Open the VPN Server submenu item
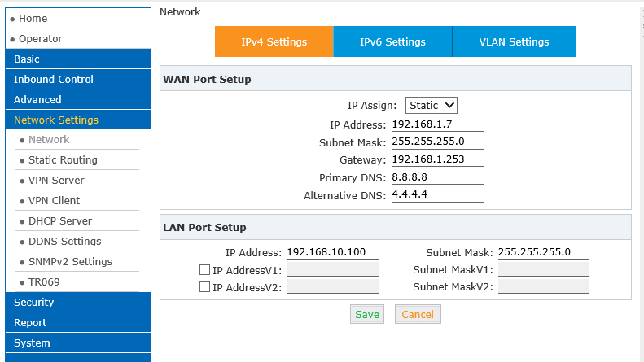 (x=56, y=180)
